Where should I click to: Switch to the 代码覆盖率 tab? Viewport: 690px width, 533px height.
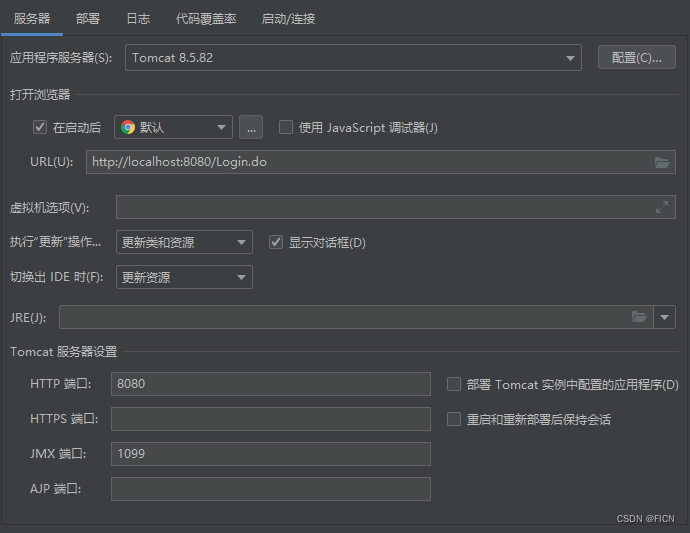point(206,18)
